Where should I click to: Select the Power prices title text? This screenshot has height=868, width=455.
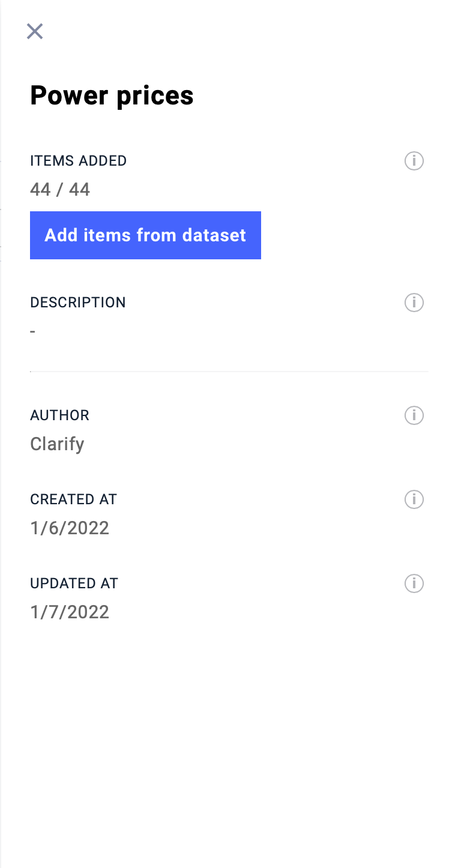pos(112,95)
